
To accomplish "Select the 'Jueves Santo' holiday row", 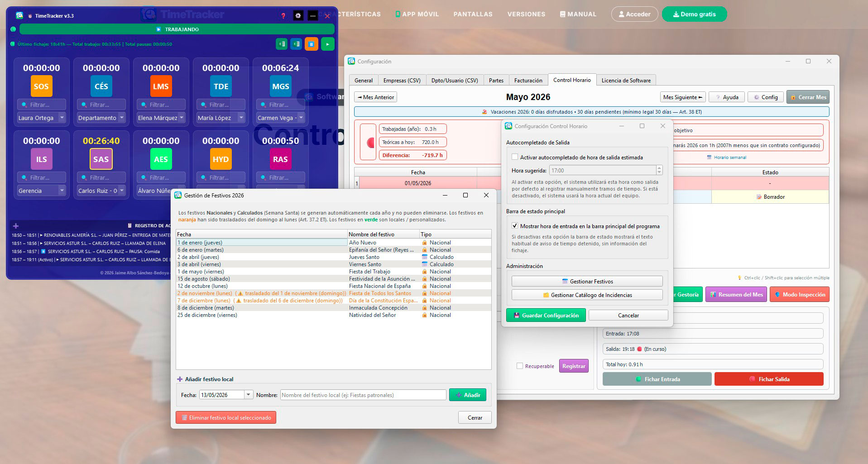I will pyautogui.click(x=333, y=257).
